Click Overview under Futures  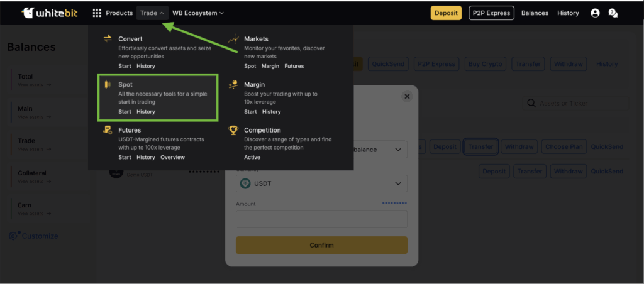click(x=172, y=157)
